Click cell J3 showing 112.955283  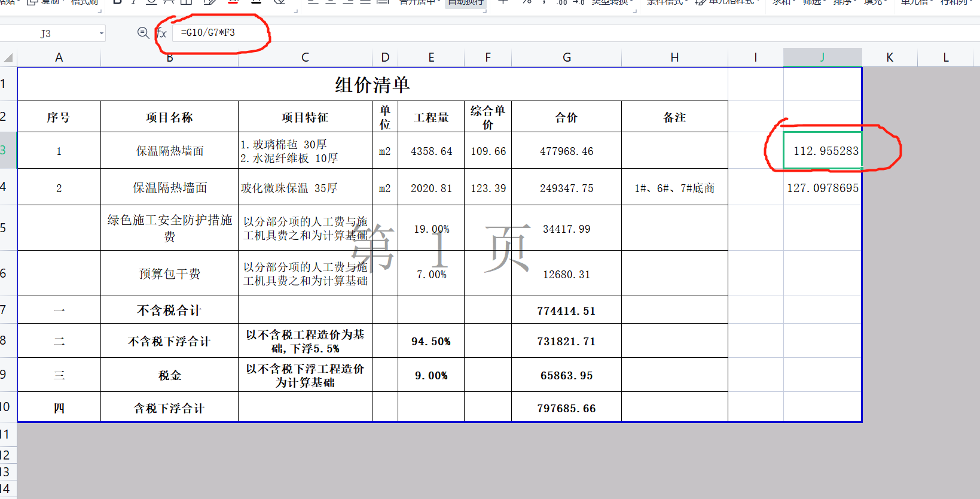pyautogui.click(x=823, y=151)
